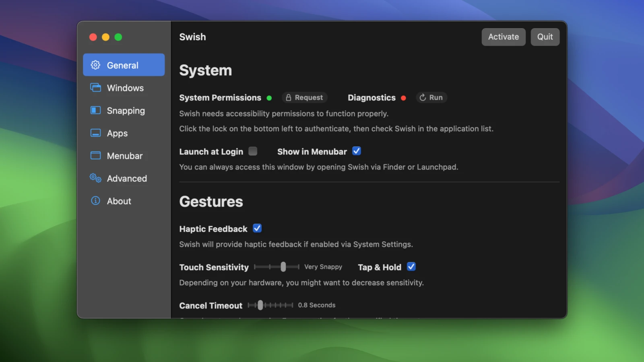Click the About info icon in sidebar
The image size is (644, 362).
pos(95,201)
